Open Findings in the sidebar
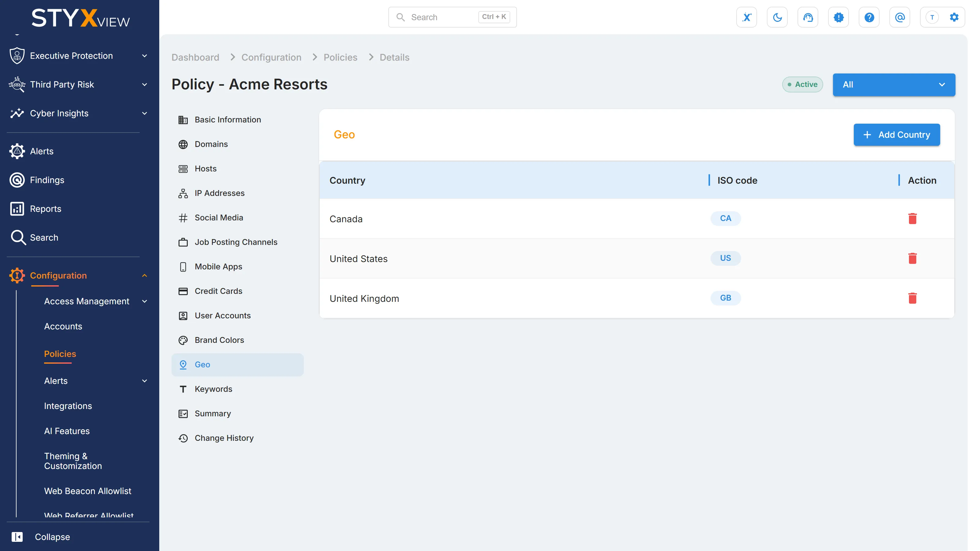This screenshot has width=980, height=551. point(47,180)
